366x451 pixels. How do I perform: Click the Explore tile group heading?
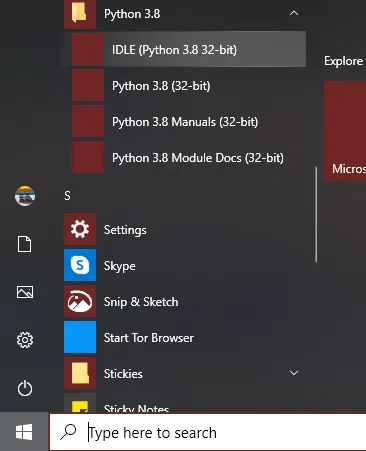click(343, 61)
